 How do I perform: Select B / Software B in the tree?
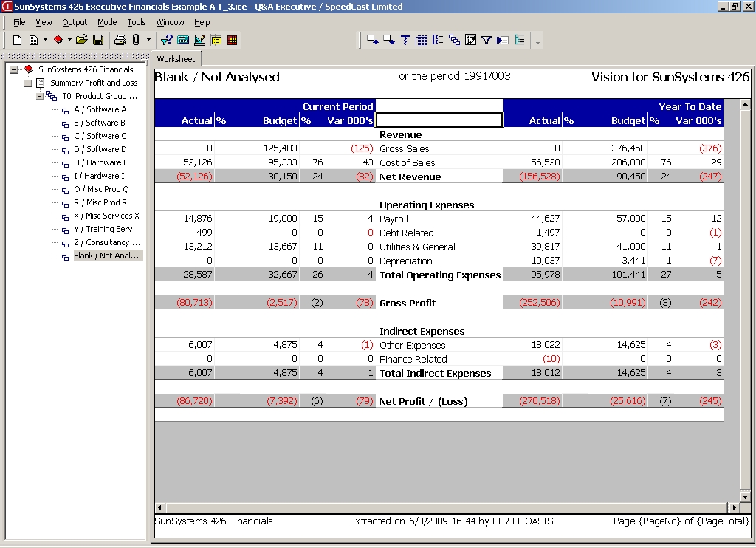coord(100,123)
